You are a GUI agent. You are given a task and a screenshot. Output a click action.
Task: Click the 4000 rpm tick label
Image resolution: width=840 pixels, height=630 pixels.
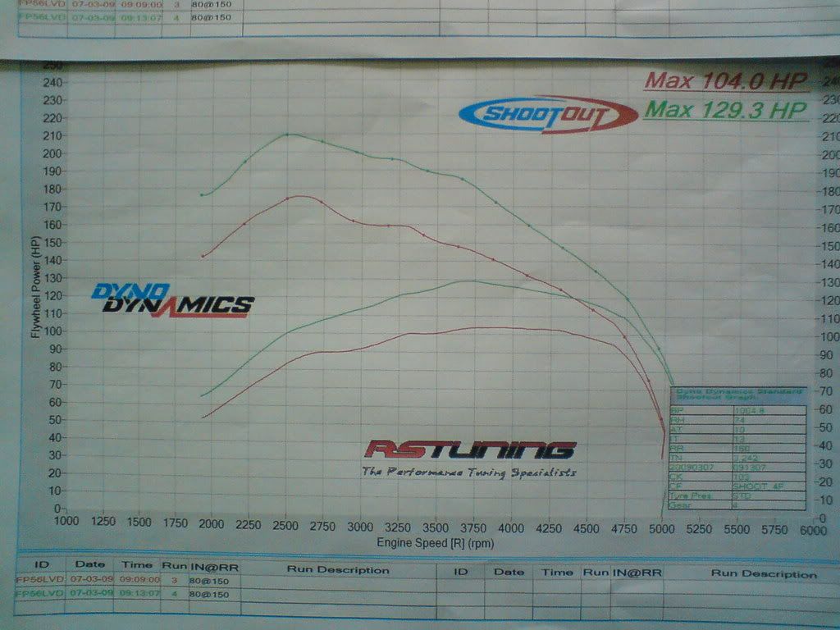511,528
